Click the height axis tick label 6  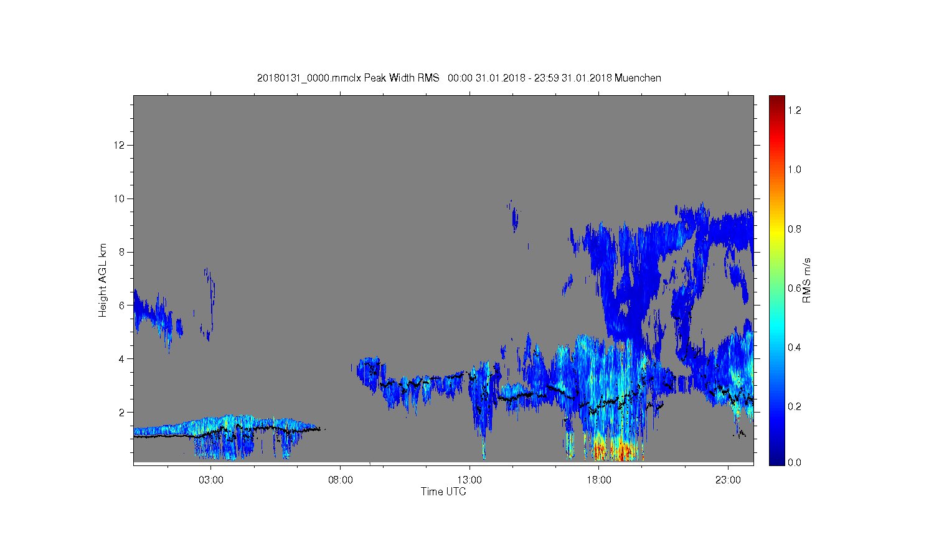pos(122,306)
